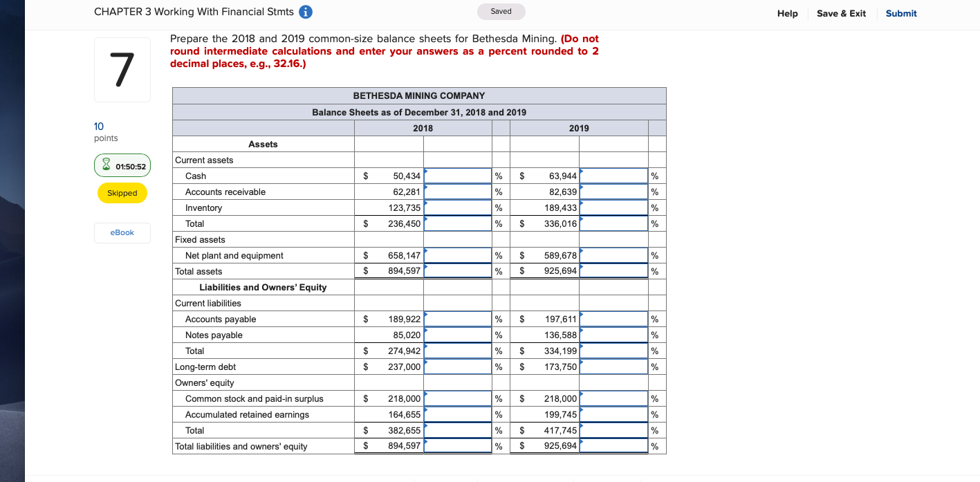This screenshot has height=482, width=980.
Task: Select the Long-term debt 2018 input field
Action: tap(458, 367)
